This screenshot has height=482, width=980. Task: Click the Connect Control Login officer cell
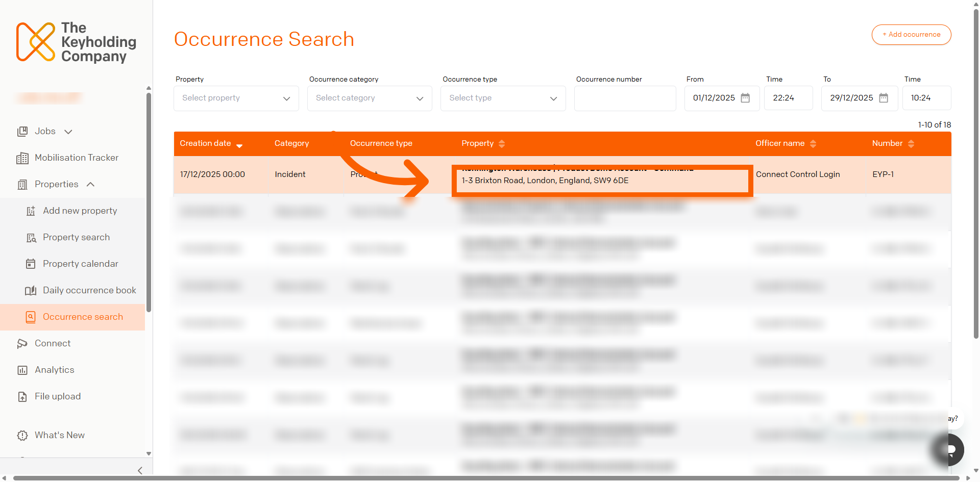pos(798,174)
